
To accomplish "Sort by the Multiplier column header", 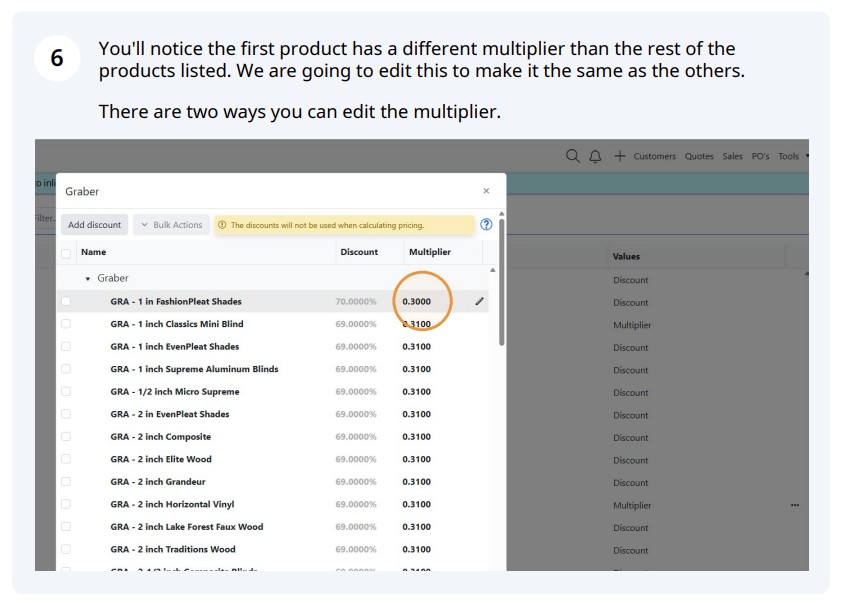I will [430, 252].
